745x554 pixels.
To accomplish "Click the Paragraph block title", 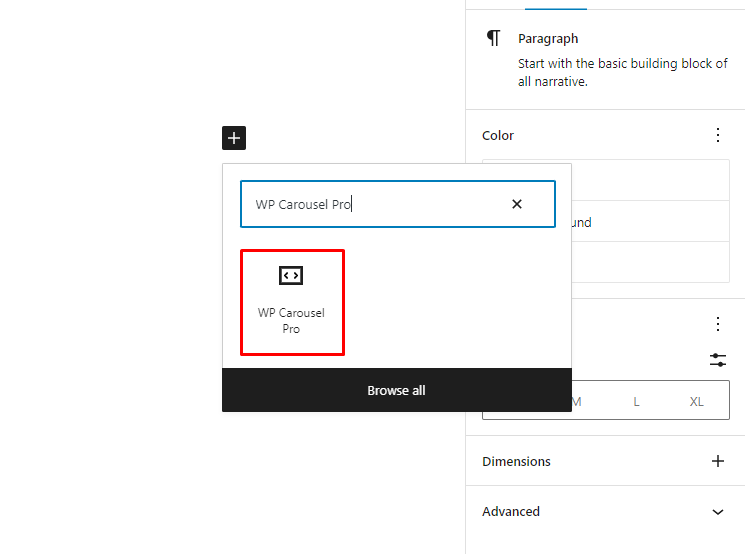I will point(548,39).
